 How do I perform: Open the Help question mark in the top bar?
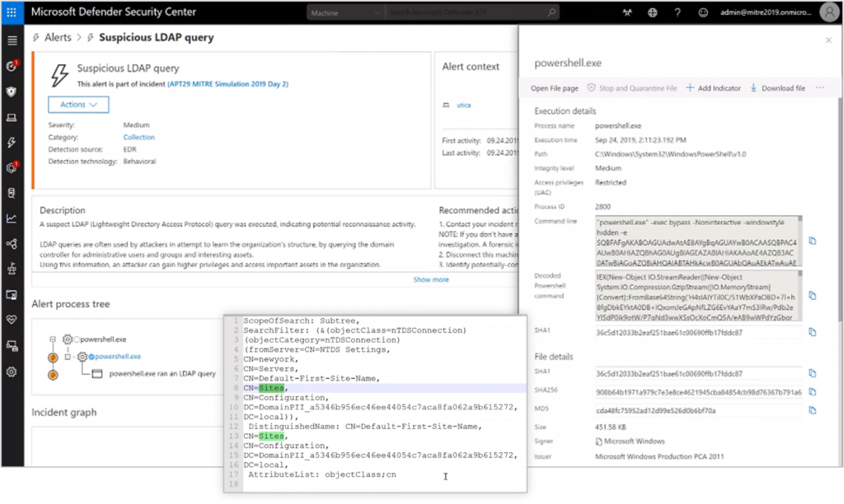click(x=678, y=12)
